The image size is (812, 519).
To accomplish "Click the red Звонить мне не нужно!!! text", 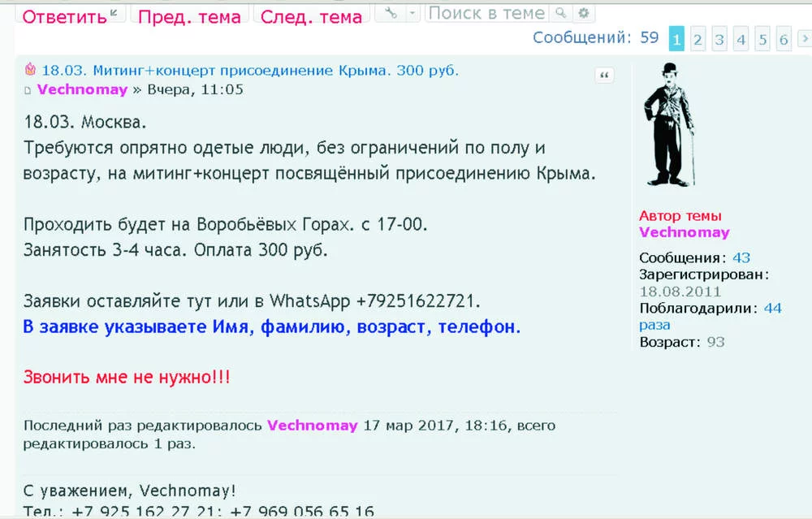I will (127, 377).
